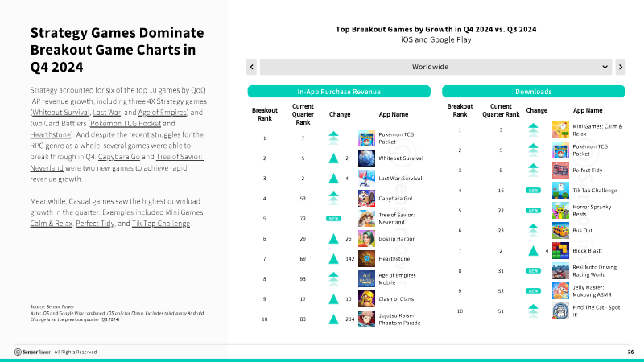Click the Block Blast! app icon
This screenshot has height=362, width=644.
tap(560, 250)
